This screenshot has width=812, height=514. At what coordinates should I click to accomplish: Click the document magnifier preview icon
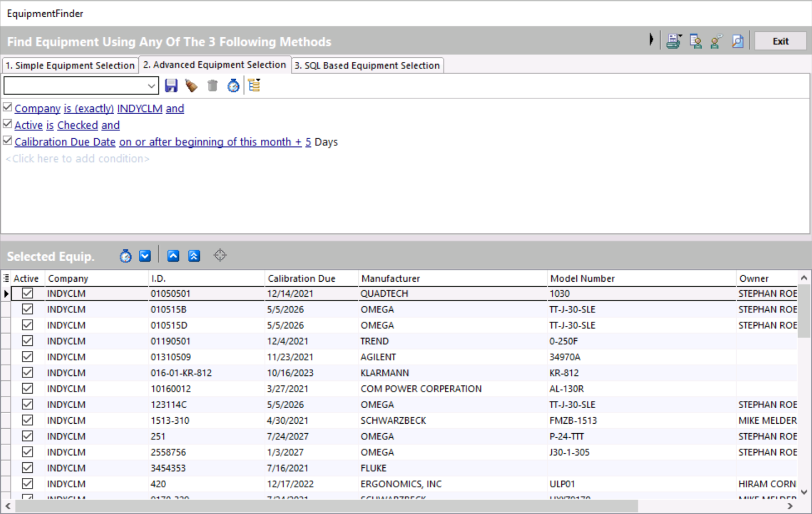point(737,41)
